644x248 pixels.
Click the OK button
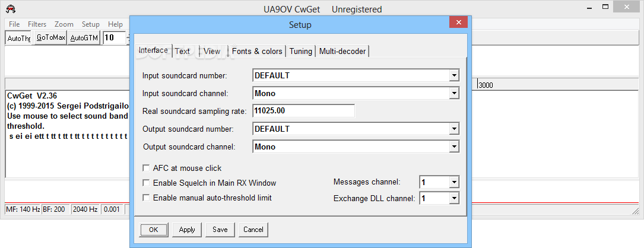tap(154, 230)
